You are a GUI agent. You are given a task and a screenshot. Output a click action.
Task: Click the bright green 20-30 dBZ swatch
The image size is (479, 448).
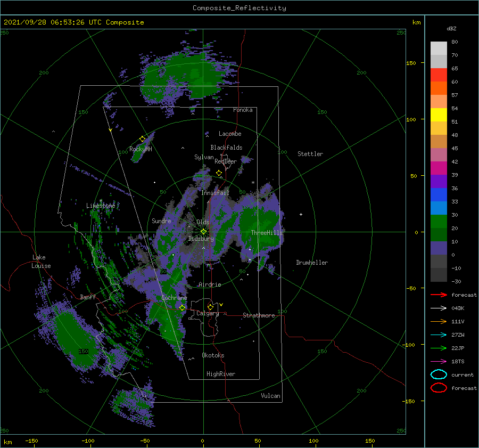[x=439, y=222]
